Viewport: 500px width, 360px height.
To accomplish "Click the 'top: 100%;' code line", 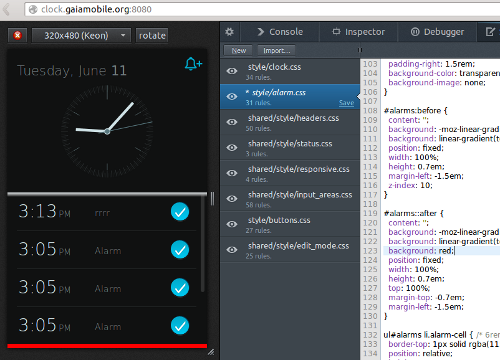I will 409,288.
